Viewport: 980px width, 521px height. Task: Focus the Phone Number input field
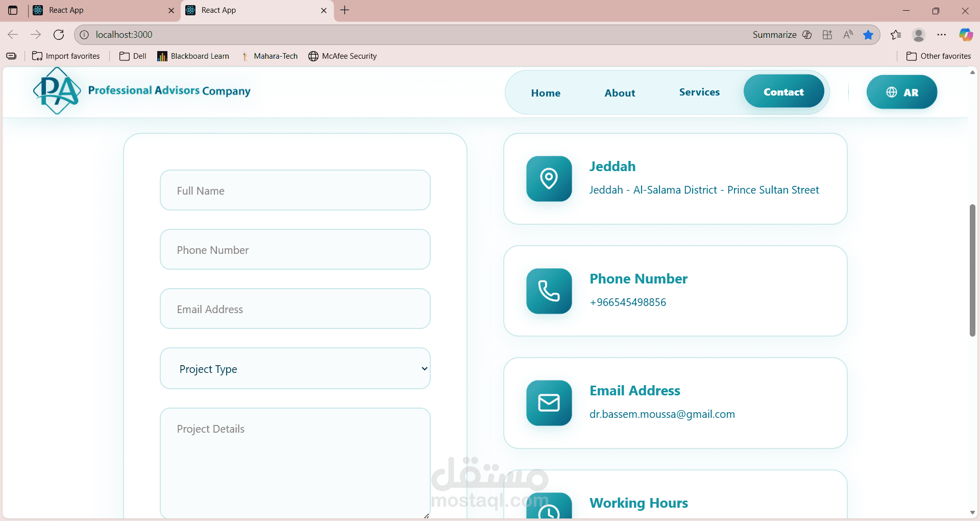click(x=295, y=249)
